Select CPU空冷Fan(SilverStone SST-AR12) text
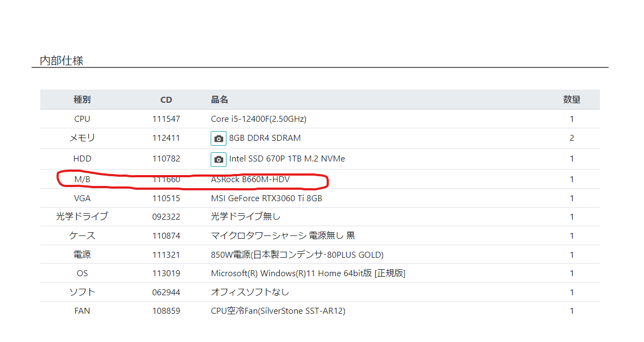The image size is (644, 342). [278, 311]
